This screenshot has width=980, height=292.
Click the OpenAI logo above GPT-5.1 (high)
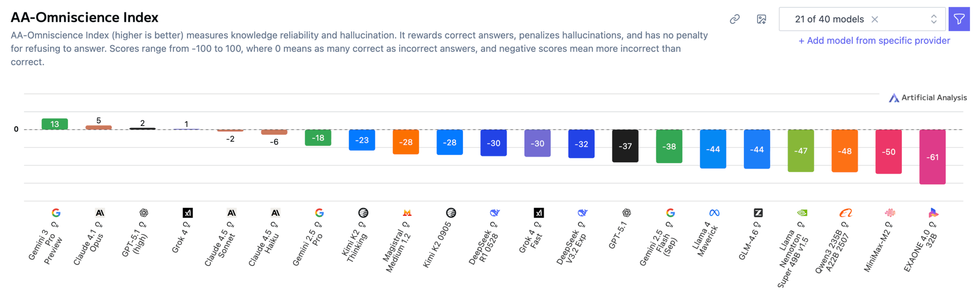pyautogui.click(x=144, y=212)
